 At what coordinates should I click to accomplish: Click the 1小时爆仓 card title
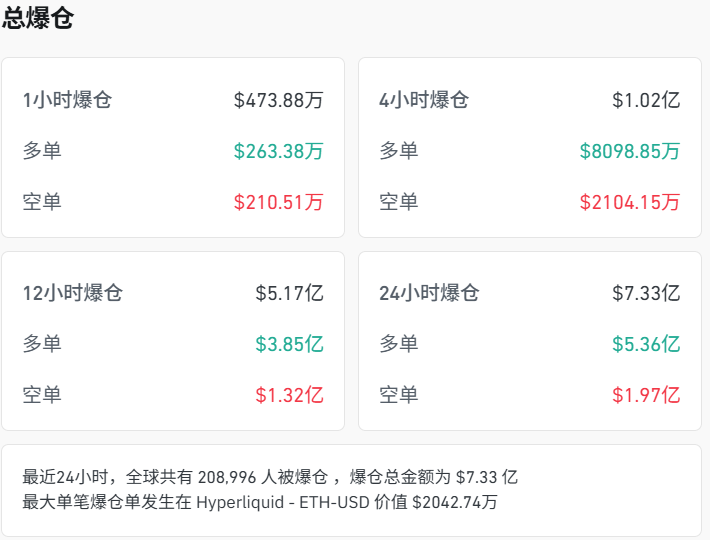(x=67, y=100)
